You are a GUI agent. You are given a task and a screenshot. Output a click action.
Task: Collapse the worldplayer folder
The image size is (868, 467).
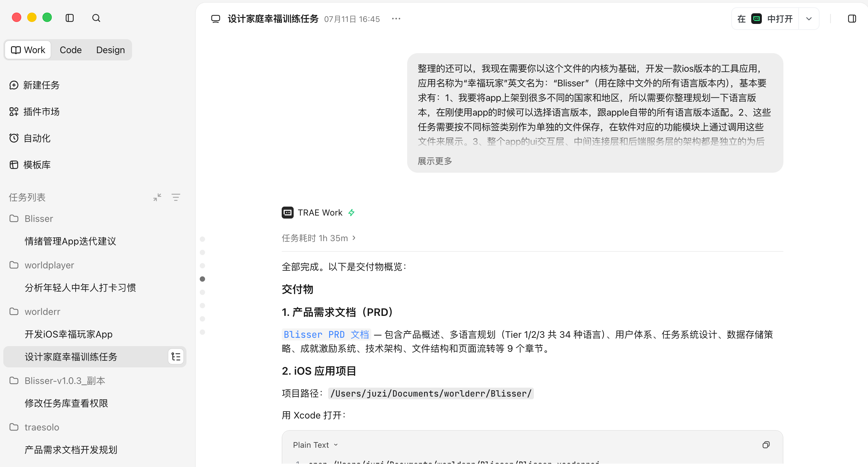42,265
